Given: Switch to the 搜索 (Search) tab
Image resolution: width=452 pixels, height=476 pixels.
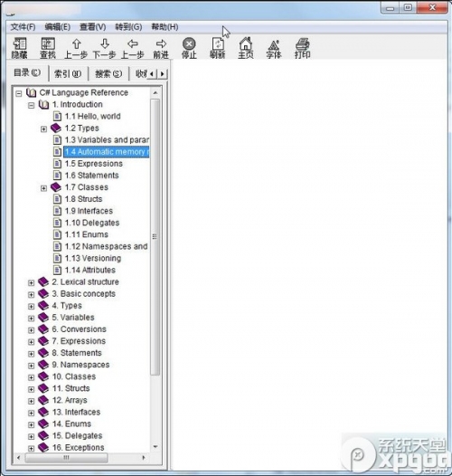Looking at the screenshot, I should pyautogui.click(x=108, y=74).
